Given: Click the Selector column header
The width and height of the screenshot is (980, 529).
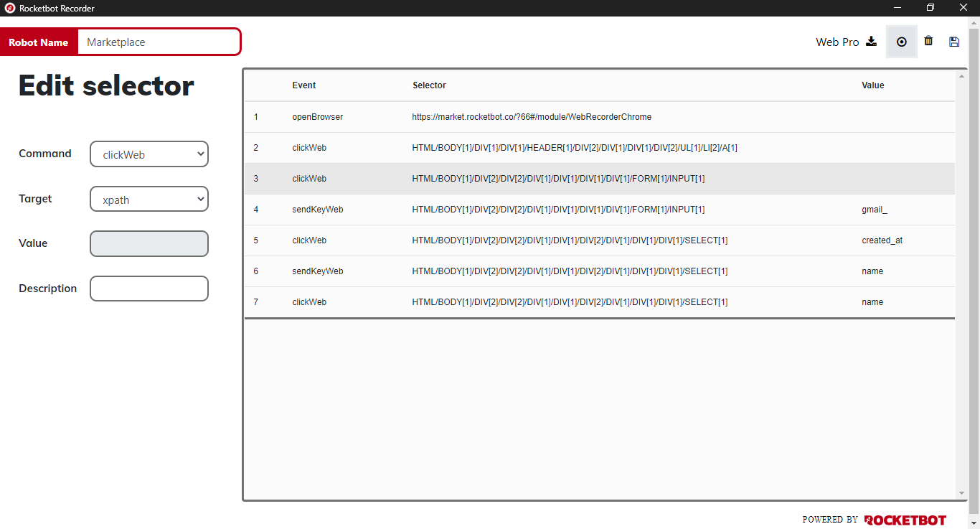Looking at the screenshot, I should click(x=429, y=85).
